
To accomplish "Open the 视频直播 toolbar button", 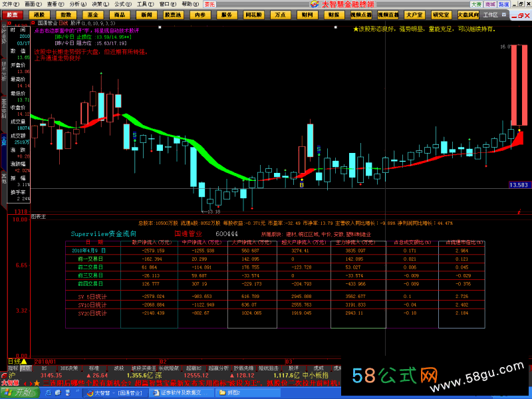I will coord(388,15).
